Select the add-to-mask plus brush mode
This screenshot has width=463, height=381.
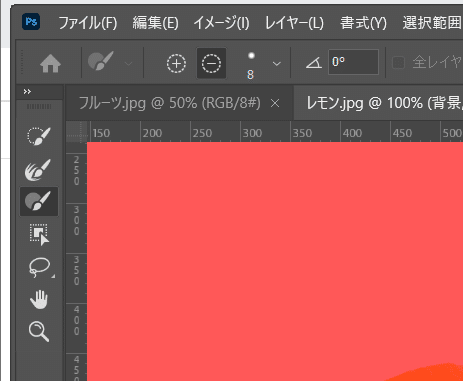click(x=176, y=63)
